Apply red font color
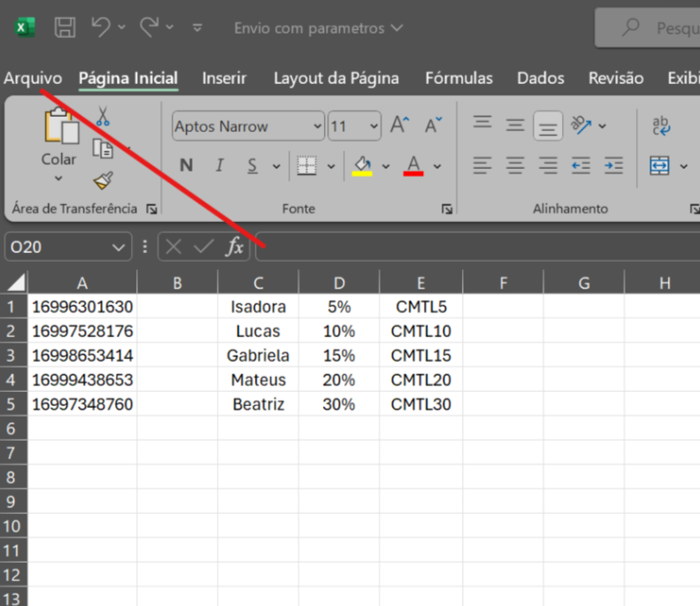The image size is (700, 606). (413, 166)
